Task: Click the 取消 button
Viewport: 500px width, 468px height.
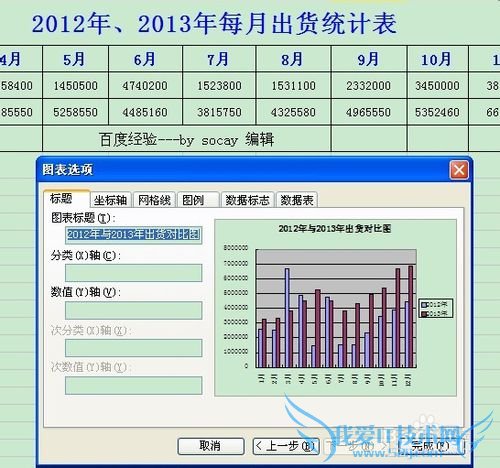Action: 211,446
